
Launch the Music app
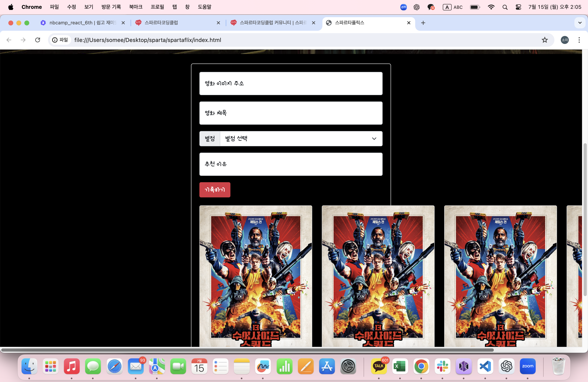72,366
